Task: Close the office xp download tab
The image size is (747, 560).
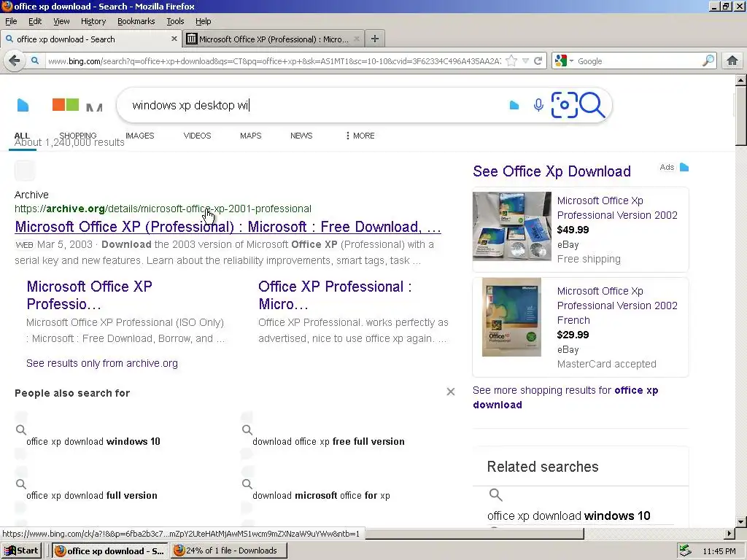Action: click(174, 39)
